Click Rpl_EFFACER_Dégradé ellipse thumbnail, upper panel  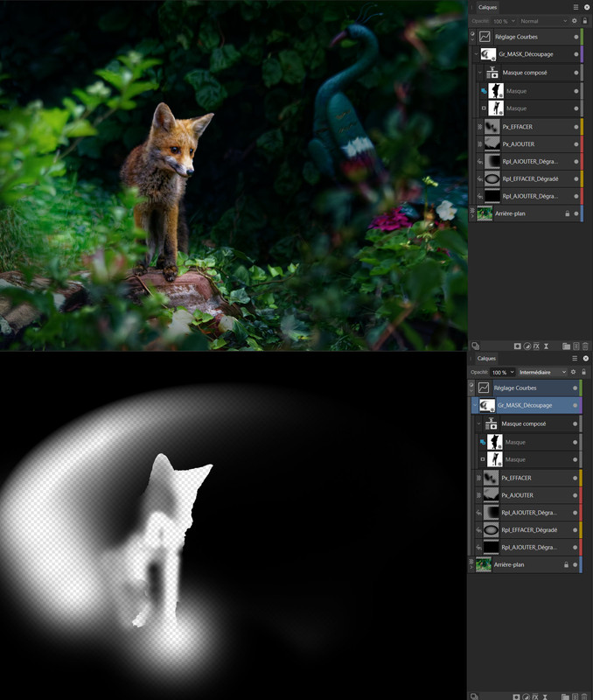click(492, 179)
